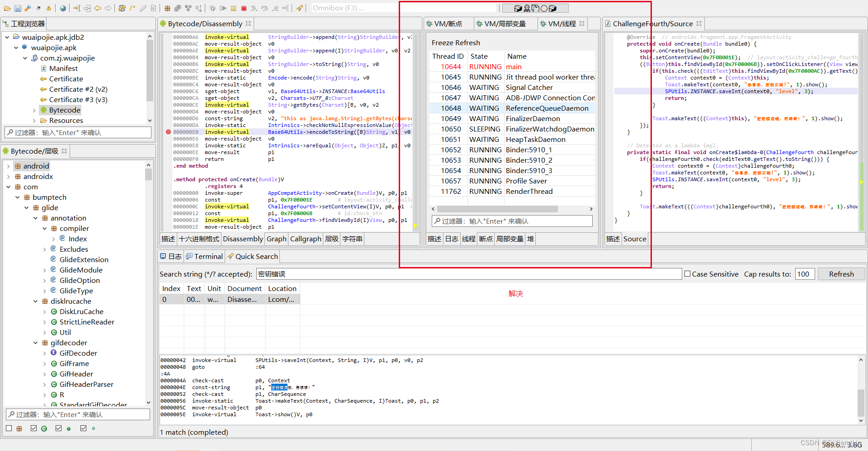Collapse the com.zj.wuaipojie node

[x=25, y=58]
